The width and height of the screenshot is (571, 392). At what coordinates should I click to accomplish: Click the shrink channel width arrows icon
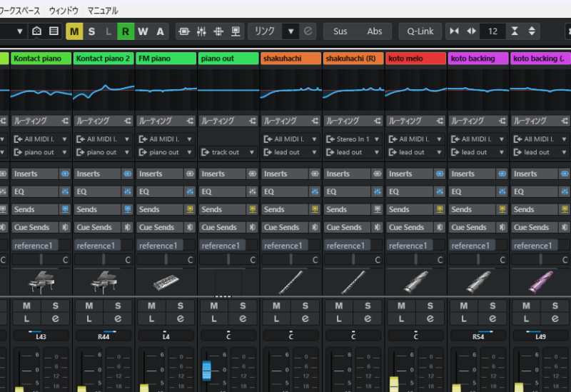[x=454, y=31]
